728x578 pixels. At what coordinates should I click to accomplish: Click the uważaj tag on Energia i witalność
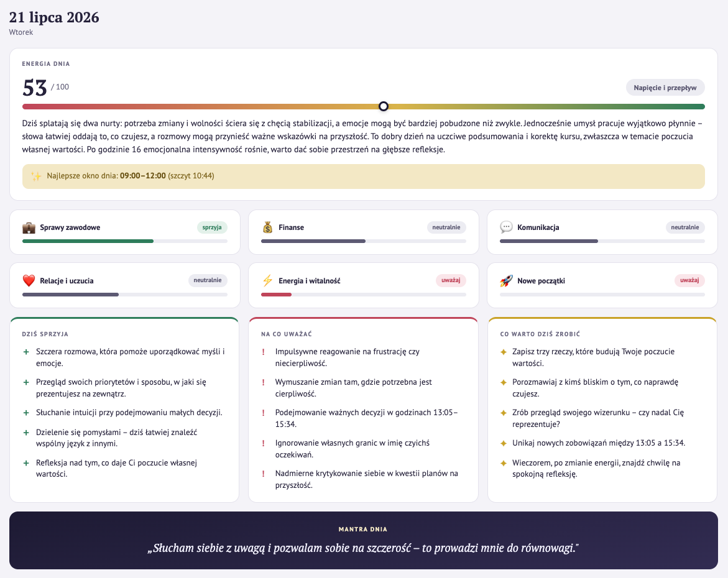(451, 280)
